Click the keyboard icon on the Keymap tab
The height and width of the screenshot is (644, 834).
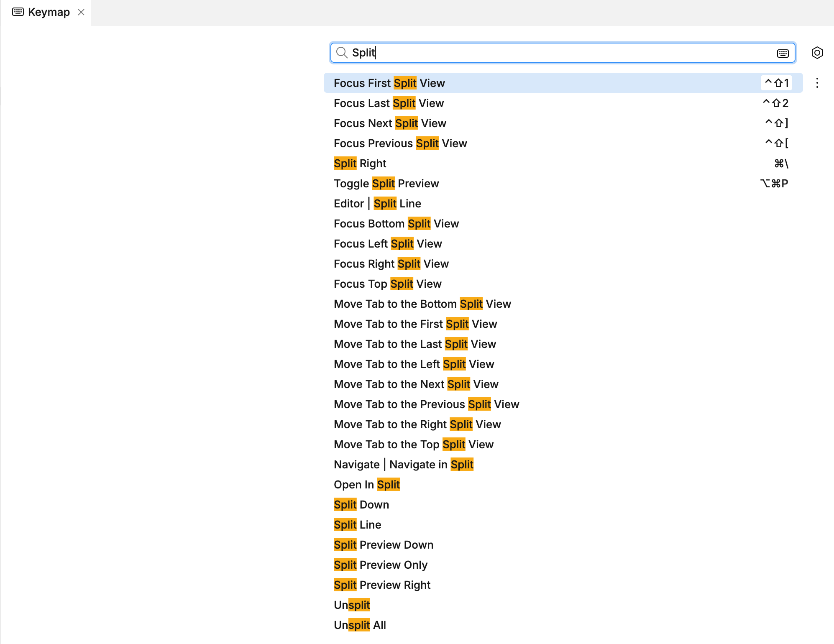pyautogui.click(x=18, y=12)
